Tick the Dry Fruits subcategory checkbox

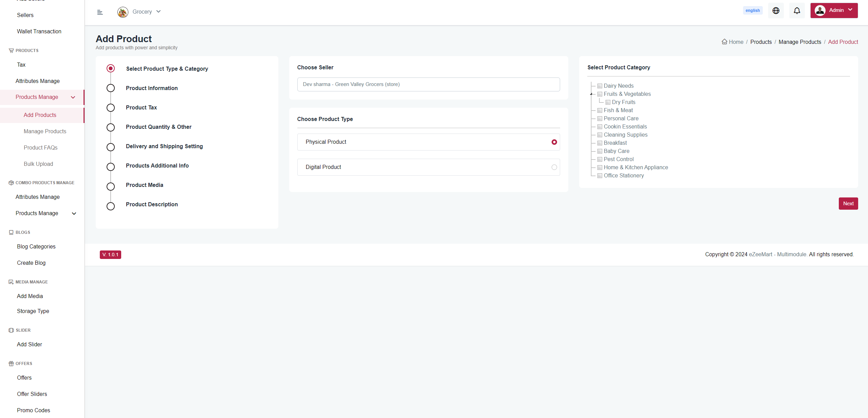[x=608, y=102]
